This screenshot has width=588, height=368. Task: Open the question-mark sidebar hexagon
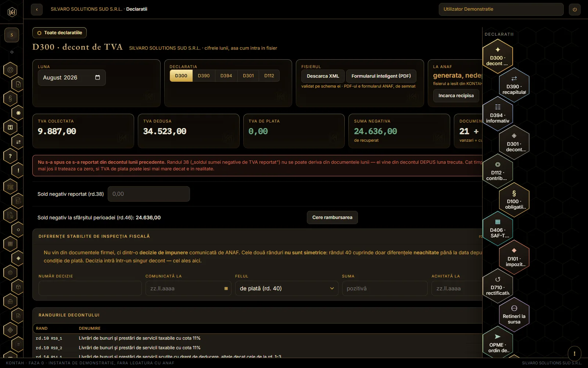tap(10, 156)
